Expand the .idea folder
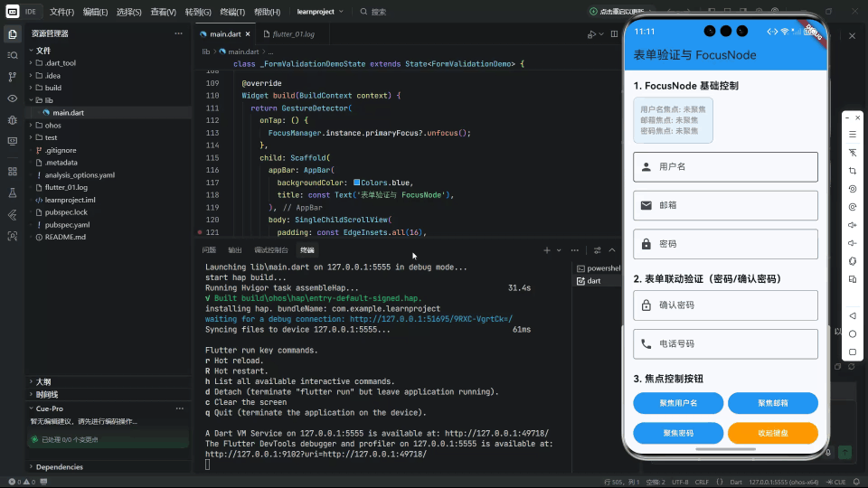This screenshot has width=868, height=488. pyautogui.click(x=31, y=75)
